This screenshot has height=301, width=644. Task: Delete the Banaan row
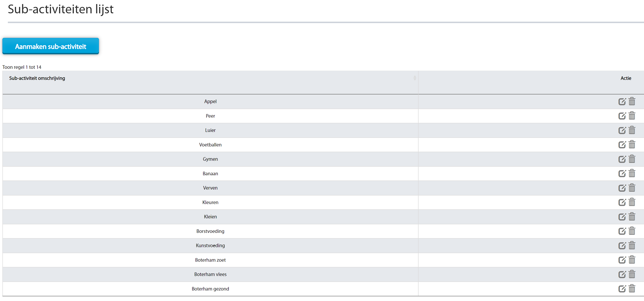[632, 174]
